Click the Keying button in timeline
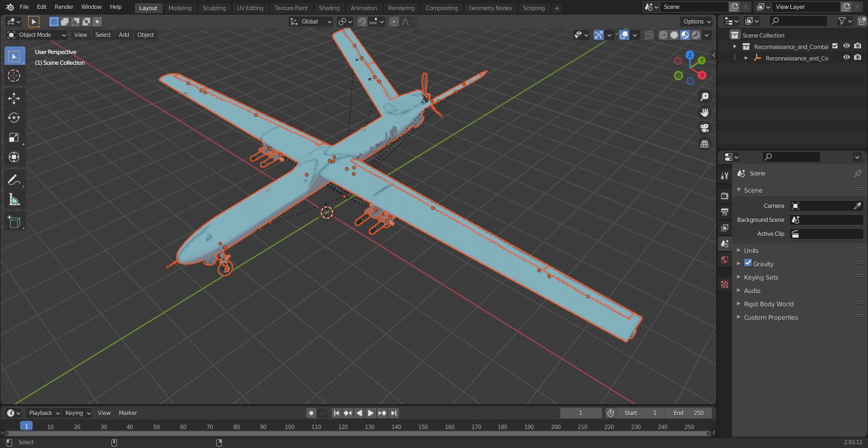The width and height of the screenshot is (868, 448). pos(78,413)
